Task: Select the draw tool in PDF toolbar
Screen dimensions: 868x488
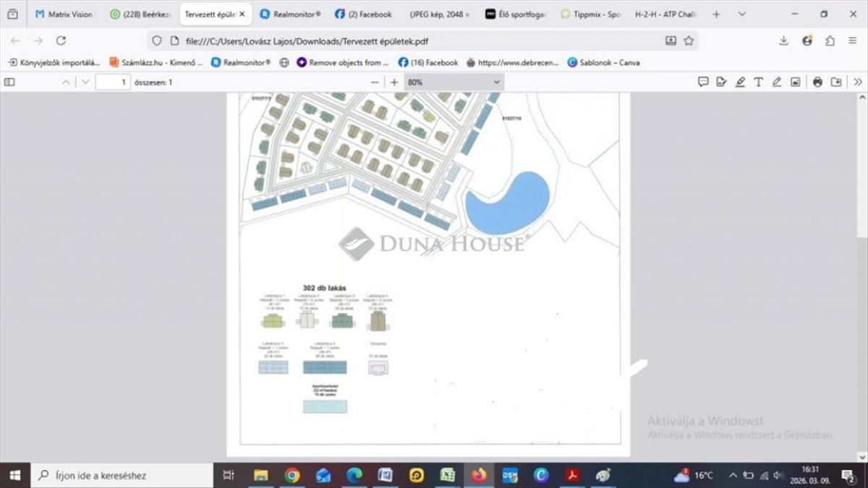Action: (x=777, y=83)
